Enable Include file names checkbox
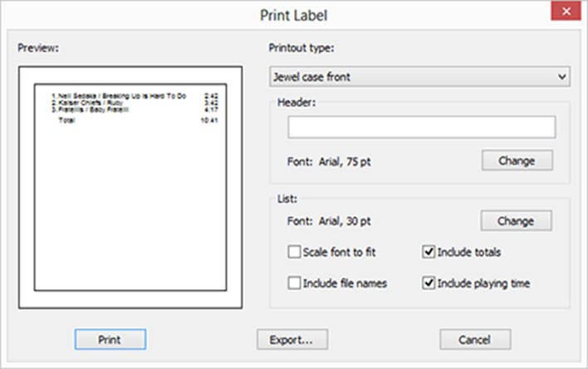The height and width of the screenshot is (369, 588). click(x=294, y=283)
